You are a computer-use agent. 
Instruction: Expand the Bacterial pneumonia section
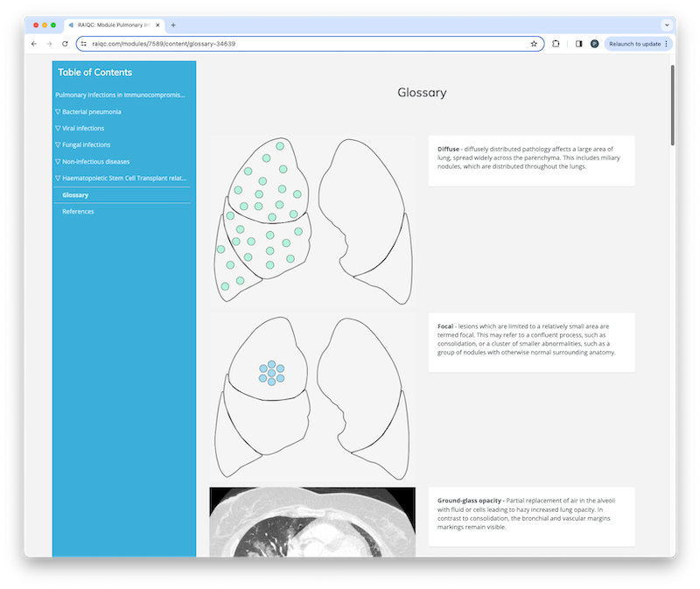(88, 112)
